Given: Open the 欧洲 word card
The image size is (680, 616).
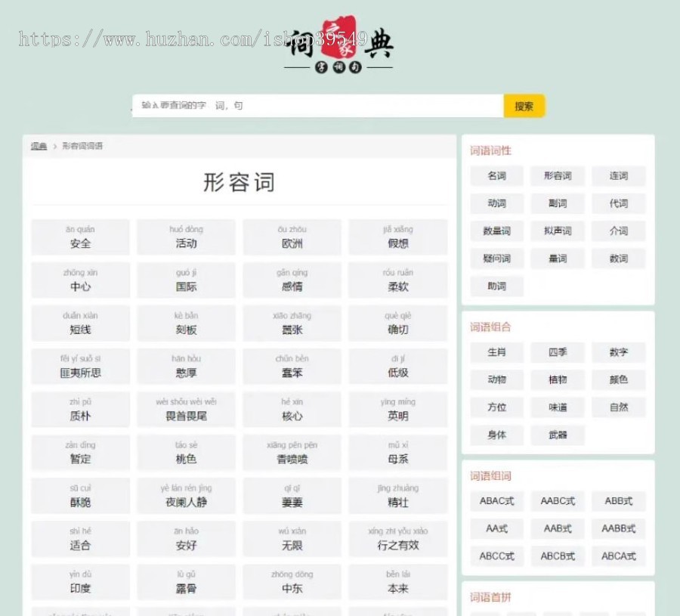Looking at the screenshot, I should (x=292, y=237).
